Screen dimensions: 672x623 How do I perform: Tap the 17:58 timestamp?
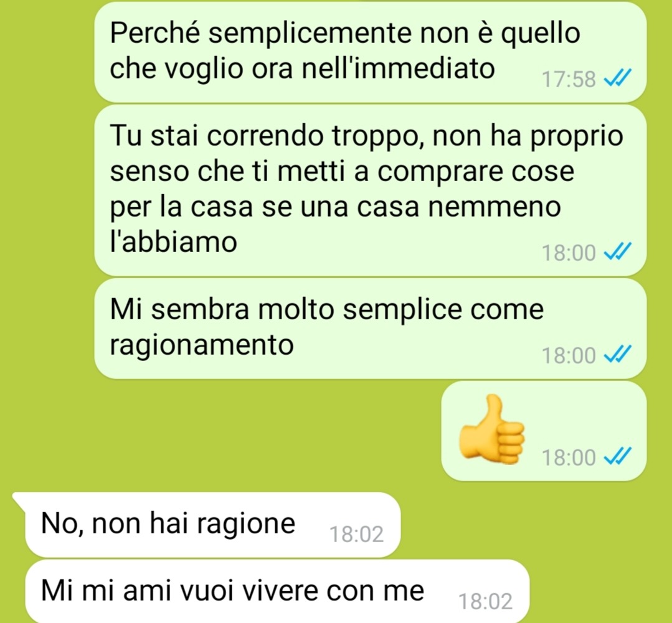tap(569, 79)
